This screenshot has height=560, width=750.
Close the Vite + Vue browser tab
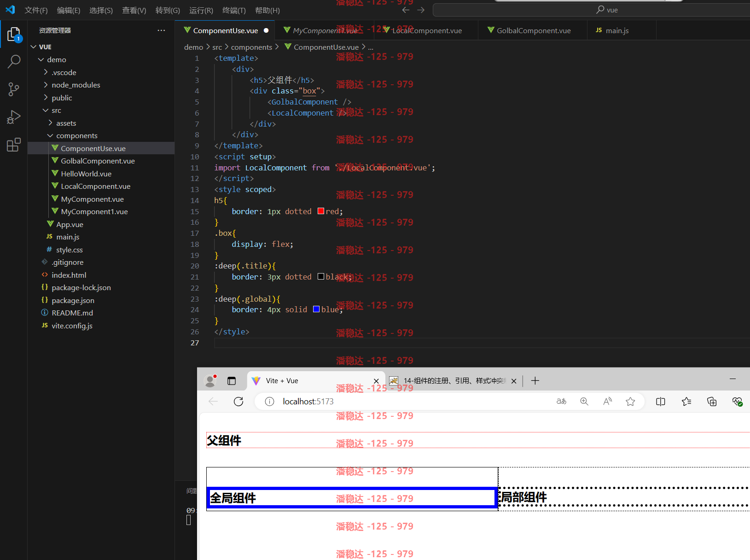[376, 381]
